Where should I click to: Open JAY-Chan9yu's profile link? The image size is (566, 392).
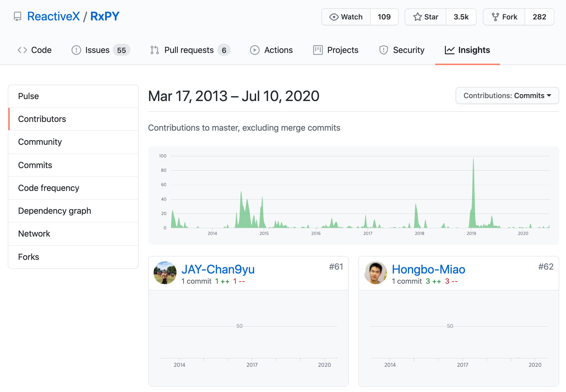pyautogui.click(x=218, y=269)
